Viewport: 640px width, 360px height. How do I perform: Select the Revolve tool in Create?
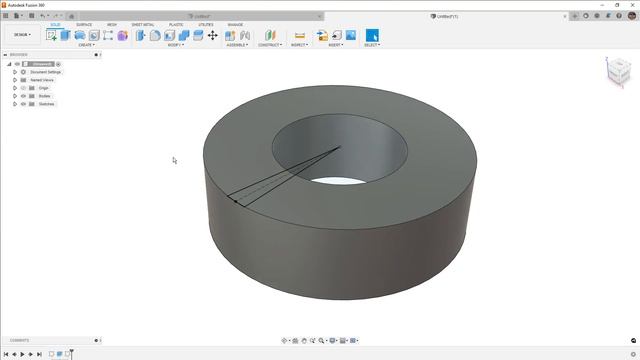pos(80,36)
